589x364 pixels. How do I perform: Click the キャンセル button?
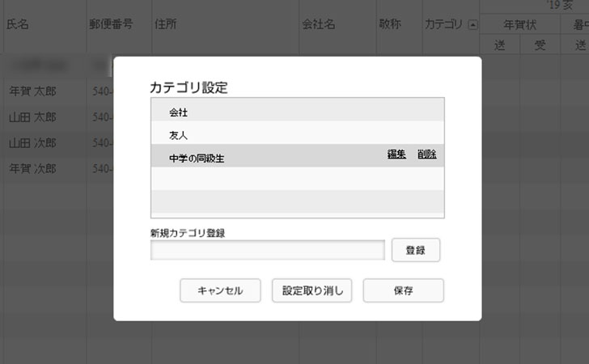220,290
